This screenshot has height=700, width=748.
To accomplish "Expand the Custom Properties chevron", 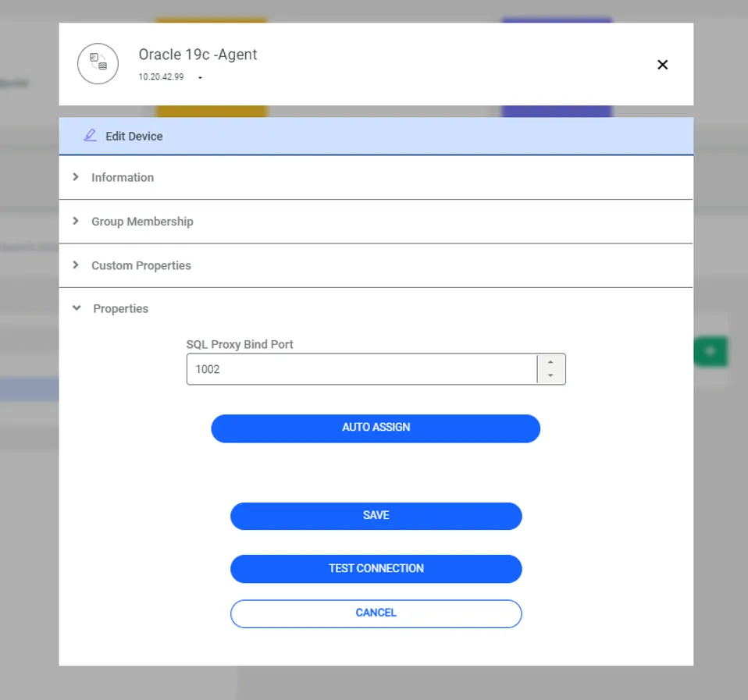I will 76,265.
